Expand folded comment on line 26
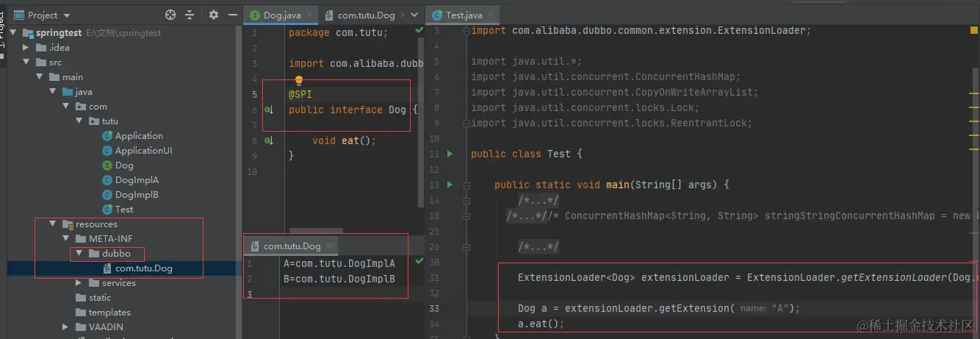This screenshot has width=980, height=339. point(466,246)
